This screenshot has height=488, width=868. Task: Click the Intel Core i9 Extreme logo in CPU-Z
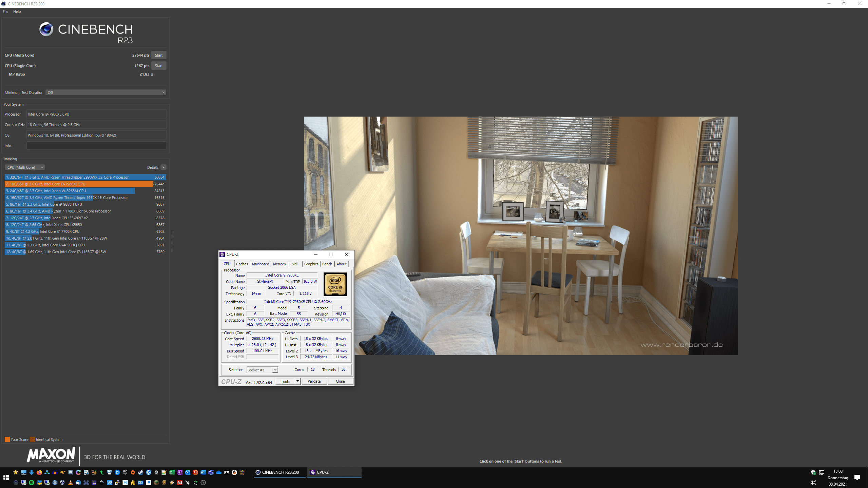point(335,284)
